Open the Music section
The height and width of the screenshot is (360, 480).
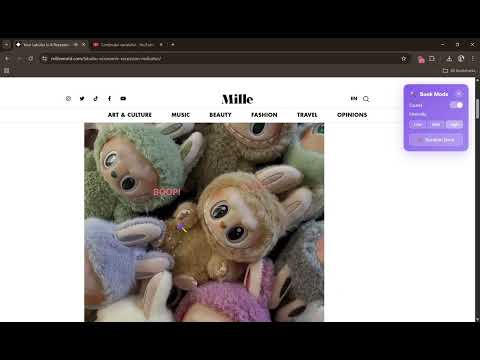point(181,115)
